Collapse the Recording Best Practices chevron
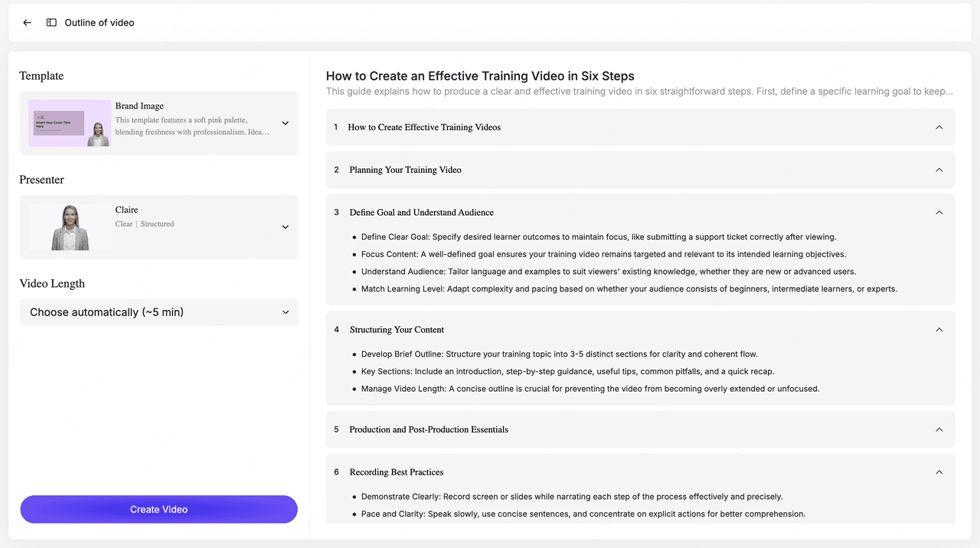Image resolution: width=980 pixels, height=548 pixels. pyautogui.click(x=939, y=472)
